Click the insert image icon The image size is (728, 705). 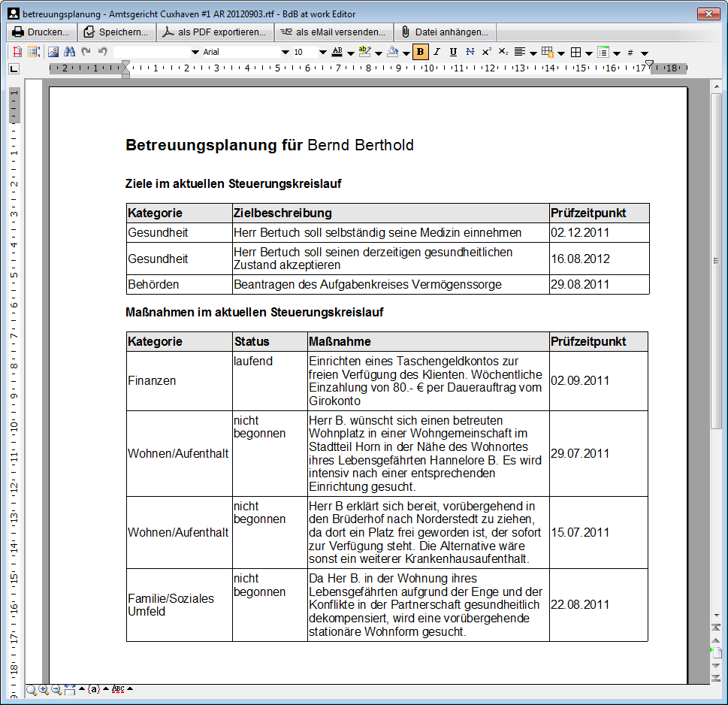[53, 52]
